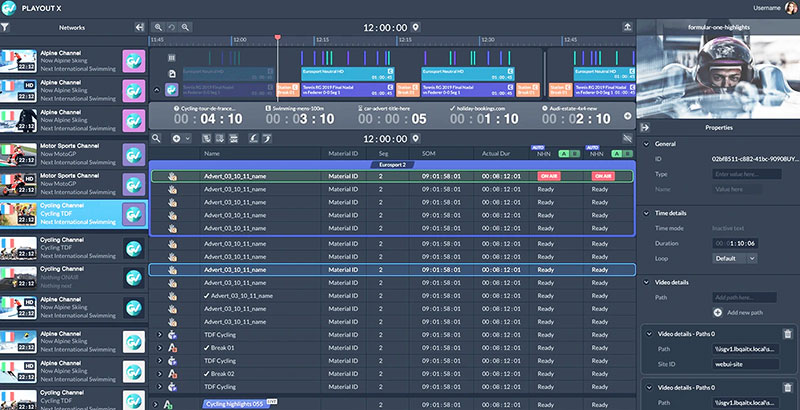Zoom out on the timeline
This screenshot has width=800, height=410.
click(185, 28)
